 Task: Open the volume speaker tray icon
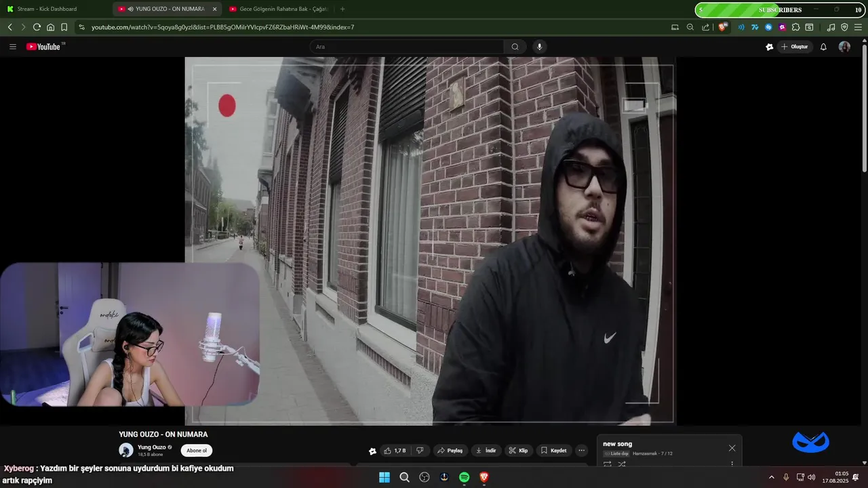click(x=812, y=477)
